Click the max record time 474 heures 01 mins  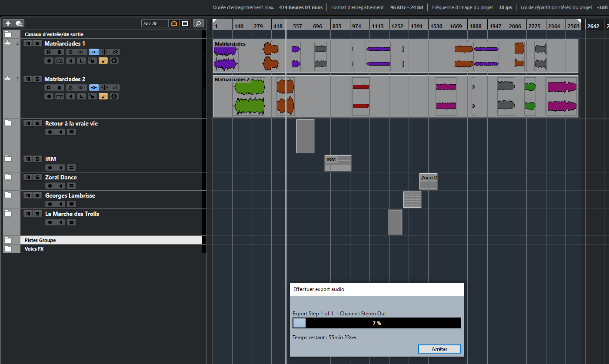pyautogui.click(x=301, y=7)
